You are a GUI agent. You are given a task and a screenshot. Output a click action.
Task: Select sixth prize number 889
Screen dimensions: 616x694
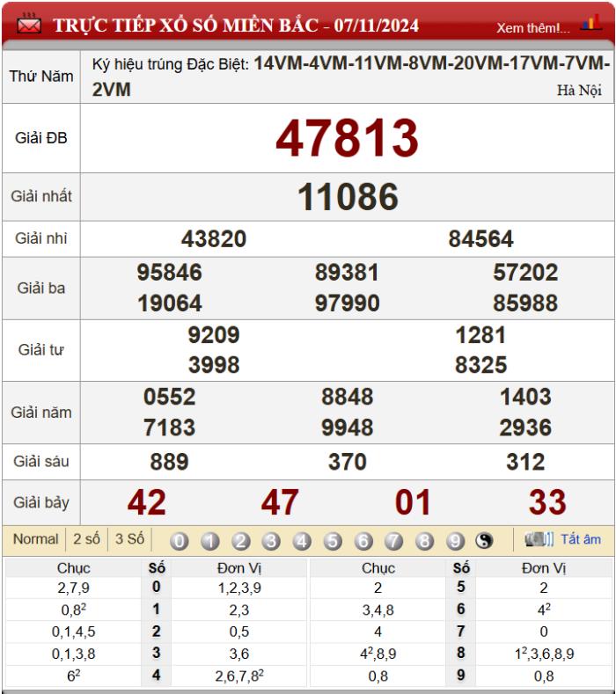point(170,462)
